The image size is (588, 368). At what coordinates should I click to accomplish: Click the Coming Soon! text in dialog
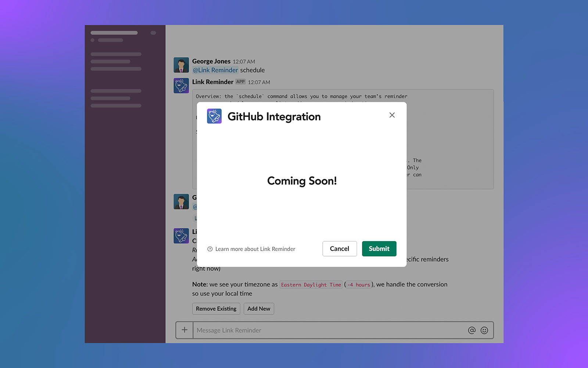302,181
